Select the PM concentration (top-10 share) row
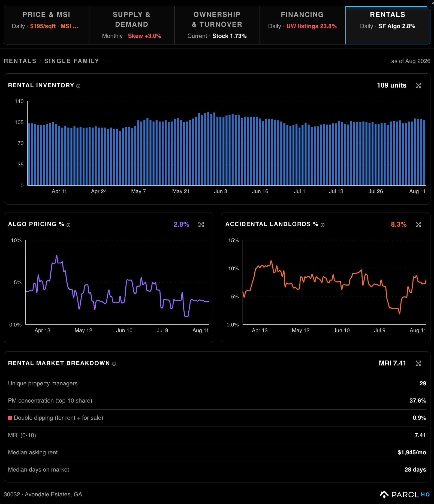 pyautogui.click(x=217, y=401)
